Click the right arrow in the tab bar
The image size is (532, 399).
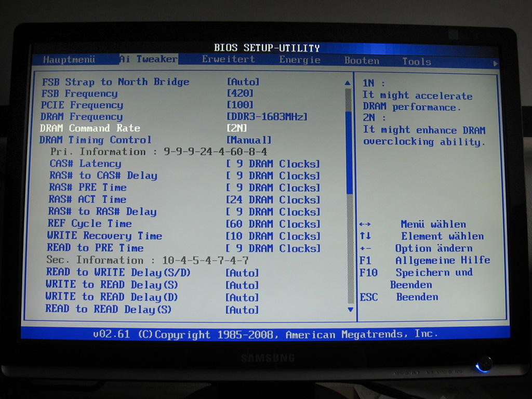[x=496, y=63]
